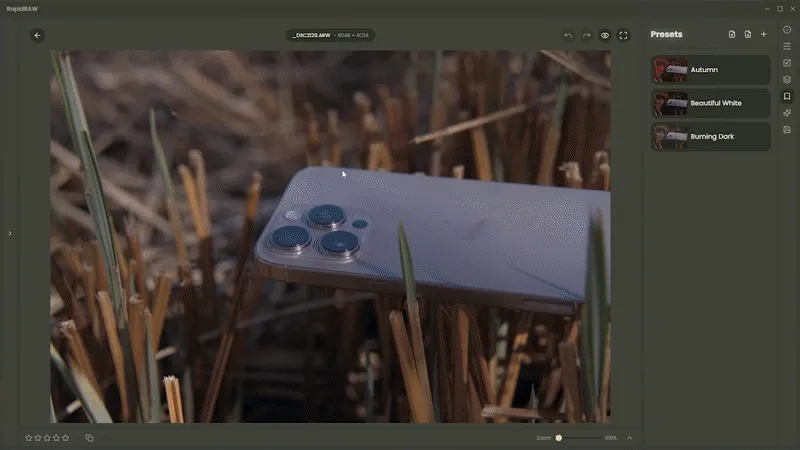Viewport: 800px width, 450px height.
Task: Apply the Autumn preset
Action: (710, 70)
